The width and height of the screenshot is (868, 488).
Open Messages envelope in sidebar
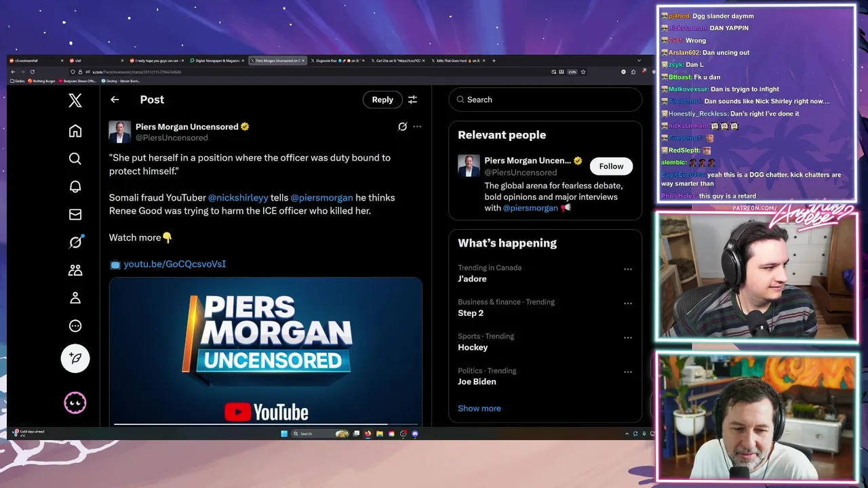coord(75,214)
